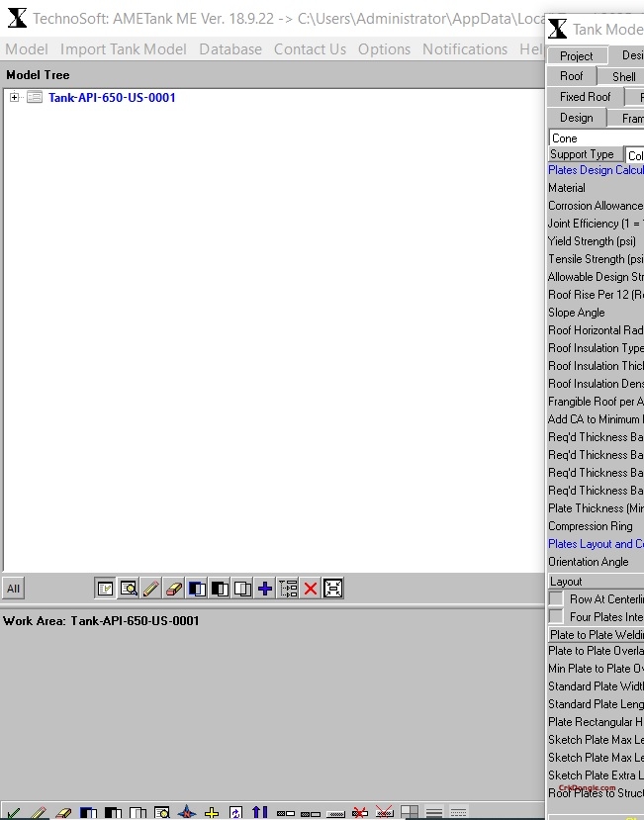Expand the Tank-API-650-US-0001 tree node
Viewport: 644px width, 820px height.
click(x=14, y=97)
